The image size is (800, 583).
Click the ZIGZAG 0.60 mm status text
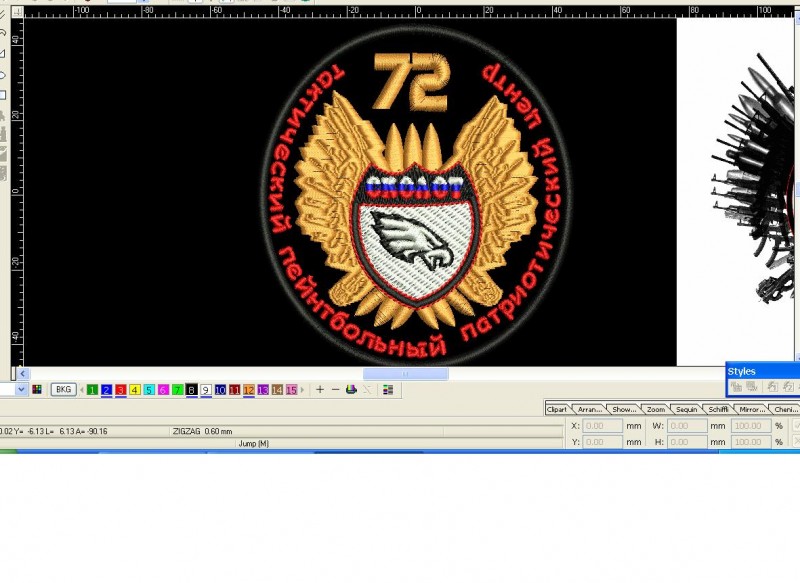203,431
